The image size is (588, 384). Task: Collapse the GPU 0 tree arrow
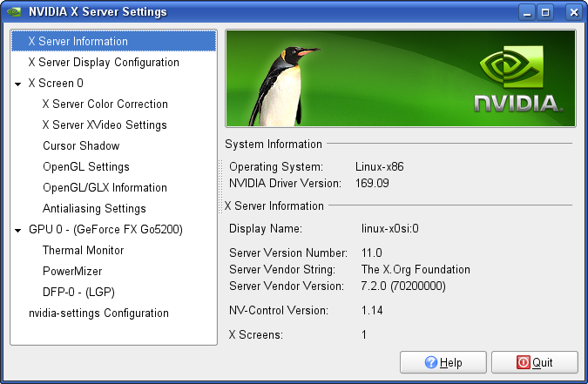pos(17,230)
